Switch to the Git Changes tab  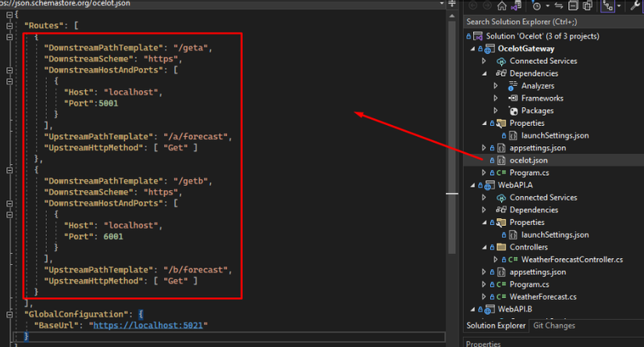[554, 326]
